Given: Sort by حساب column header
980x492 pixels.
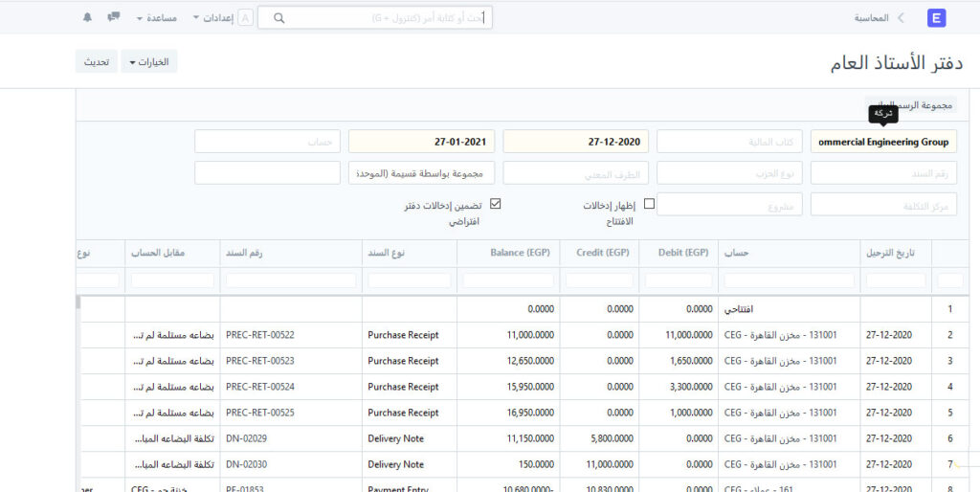Looking at the screenshot, I should (x=790, y=254).
